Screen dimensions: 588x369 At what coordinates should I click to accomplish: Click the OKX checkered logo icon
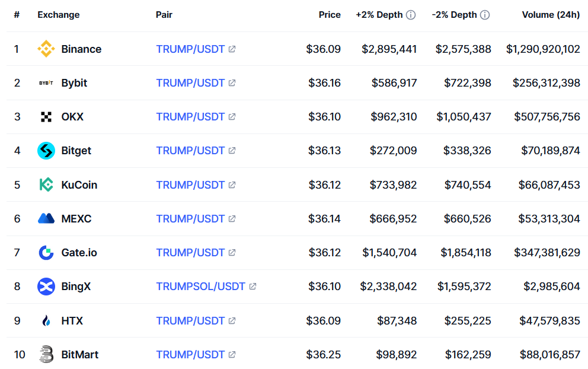[46, 117]
